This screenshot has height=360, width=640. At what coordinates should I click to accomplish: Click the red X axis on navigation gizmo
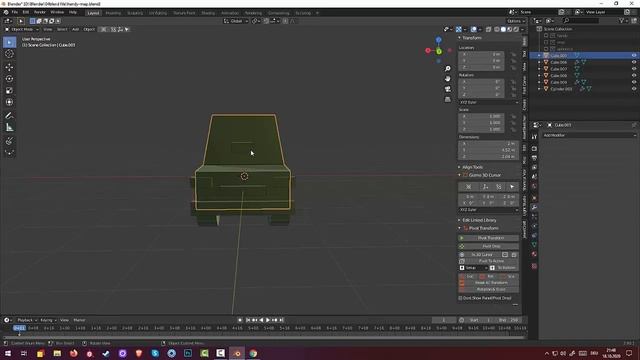coord(428,51)
